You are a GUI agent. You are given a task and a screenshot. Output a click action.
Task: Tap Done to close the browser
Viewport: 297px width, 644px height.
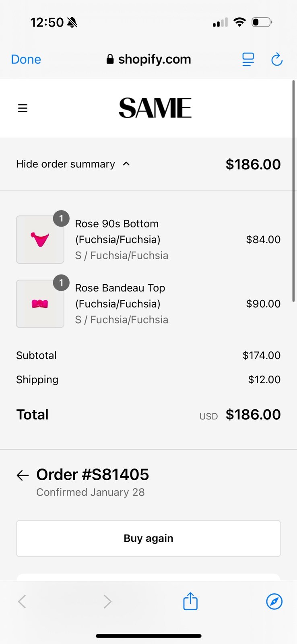tap(26, 60)
